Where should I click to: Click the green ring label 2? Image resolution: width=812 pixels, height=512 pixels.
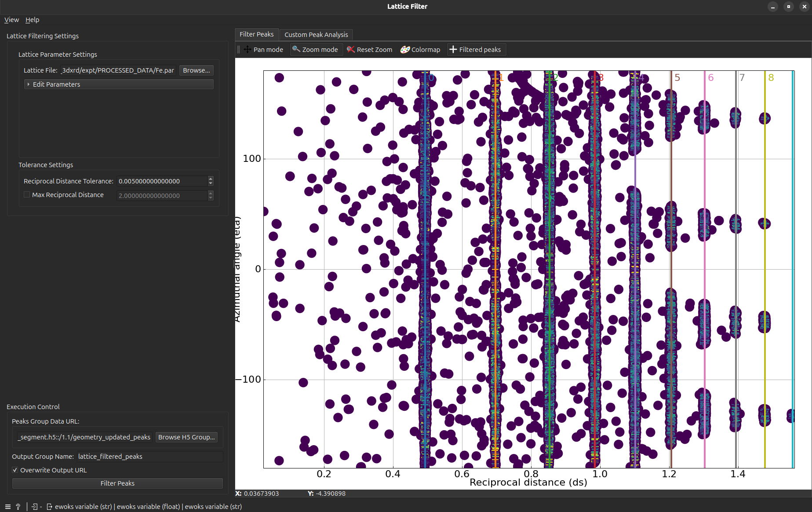[x=556, y=78]
